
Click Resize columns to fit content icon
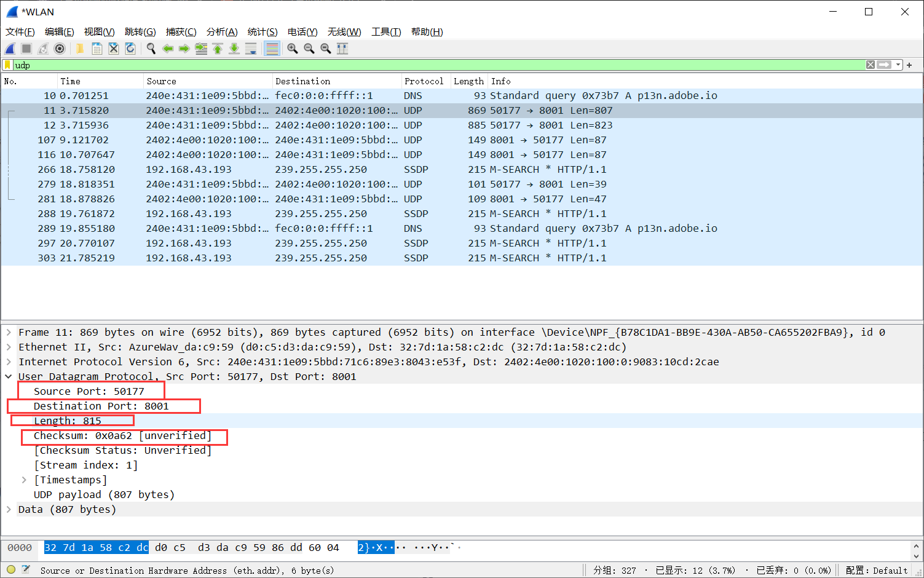tap(342, 49)
